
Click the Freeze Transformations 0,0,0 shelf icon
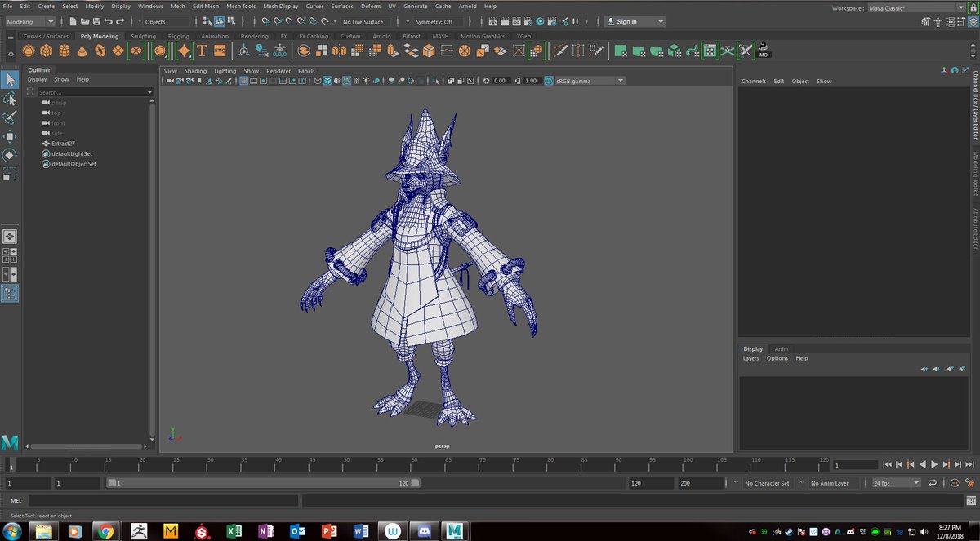[280, 51]
